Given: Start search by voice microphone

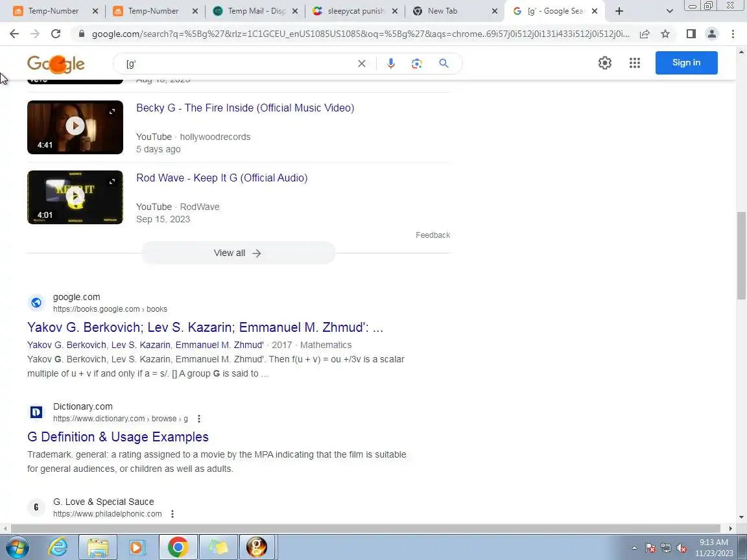Looking at the screenshot, I should [x=390, y=64].
